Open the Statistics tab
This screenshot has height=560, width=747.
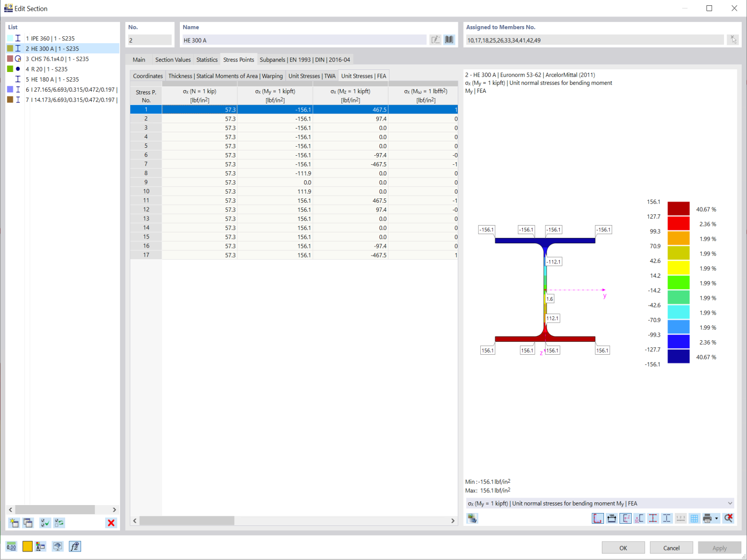click(x=207, y=60)
